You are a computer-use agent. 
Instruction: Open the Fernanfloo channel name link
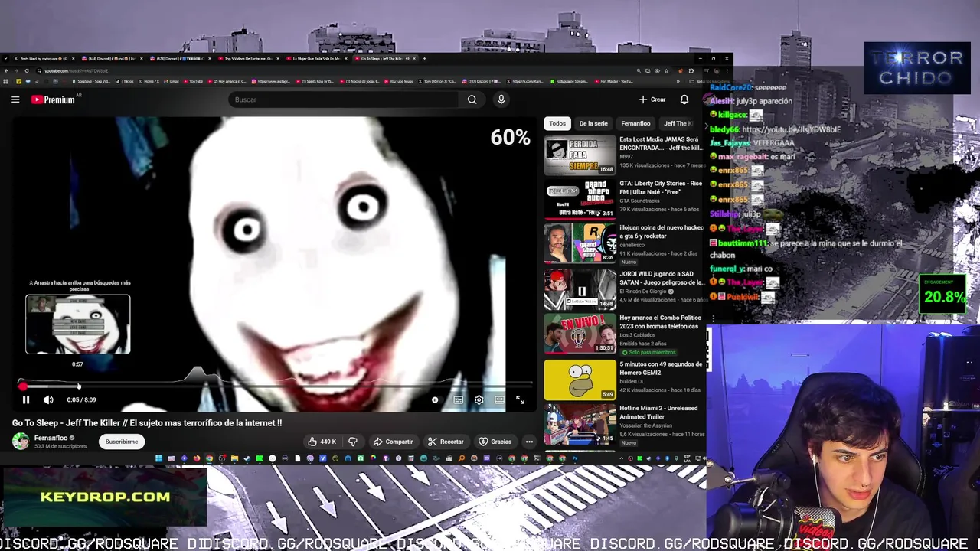click(x=51, y=438)
